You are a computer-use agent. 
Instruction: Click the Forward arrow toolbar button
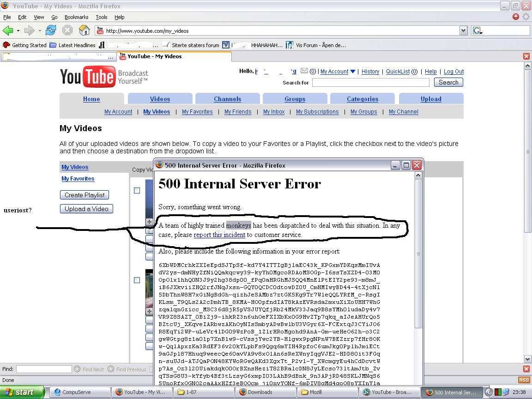pyautogui.click(x=30, y=30)
